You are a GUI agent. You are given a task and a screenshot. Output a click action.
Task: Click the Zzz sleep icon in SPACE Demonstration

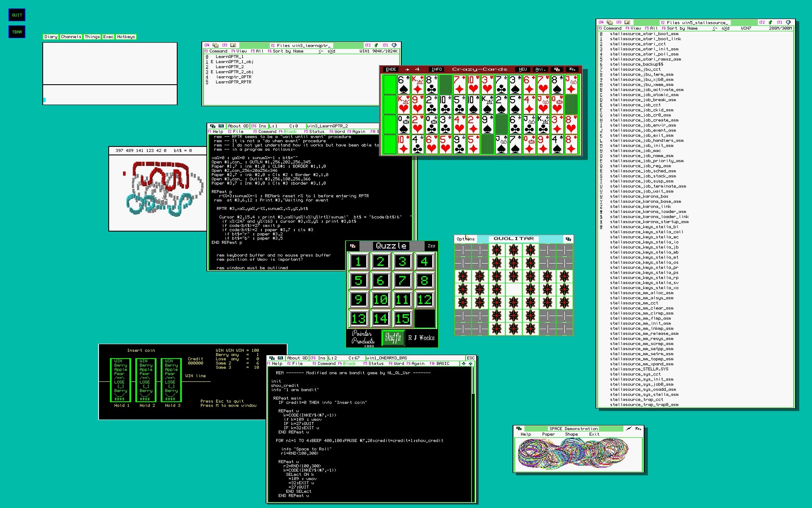638,429
